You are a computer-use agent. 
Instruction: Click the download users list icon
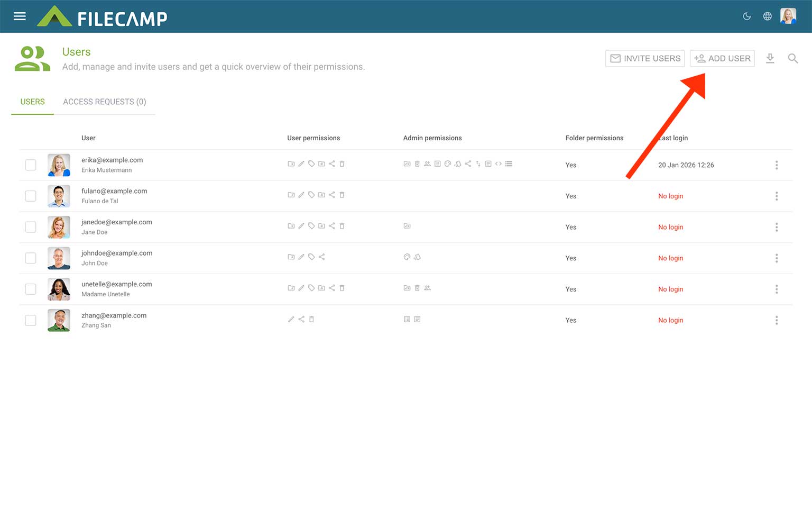pos(770,58)
